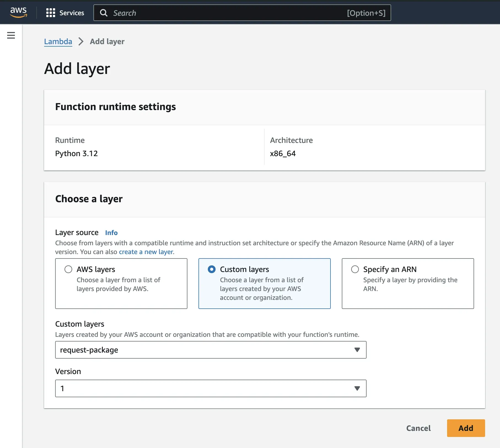Open the request-package custom layers dropdown
Viewport: 500px width, 448px height.
pyautogui.click(x=211, y=350)
